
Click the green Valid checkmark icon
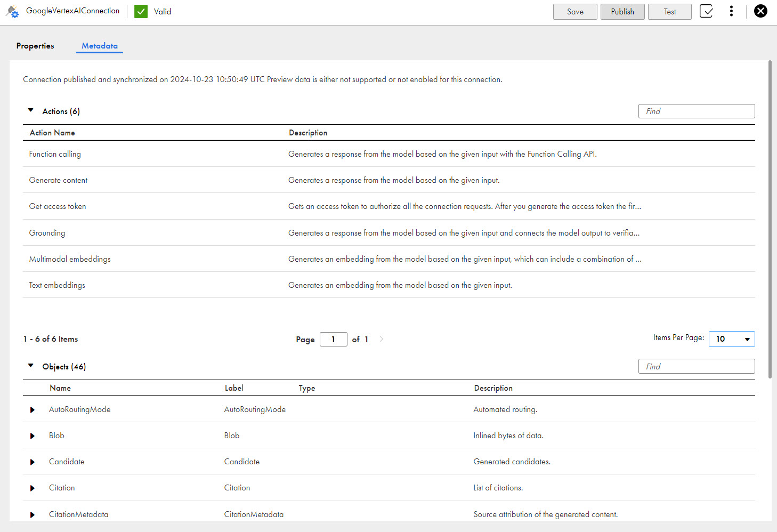141,11
